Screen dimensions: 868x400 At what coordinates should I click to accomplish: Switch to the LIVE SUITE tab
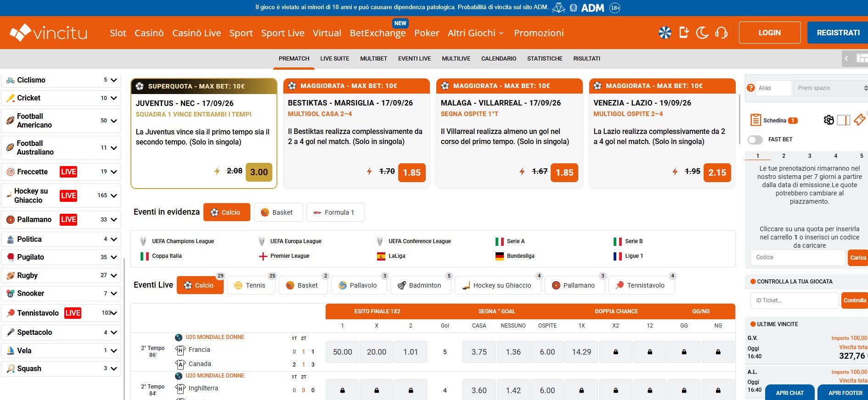(x=335, y=59)
